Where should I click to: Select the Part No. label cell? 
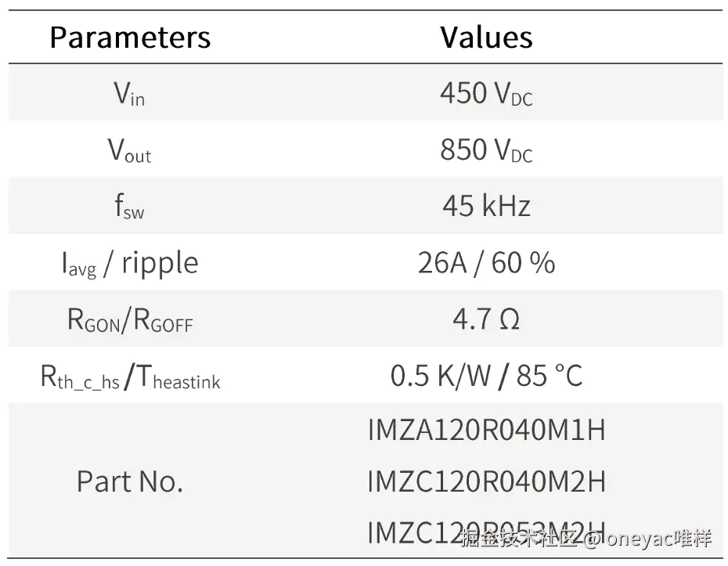[130, 481]
